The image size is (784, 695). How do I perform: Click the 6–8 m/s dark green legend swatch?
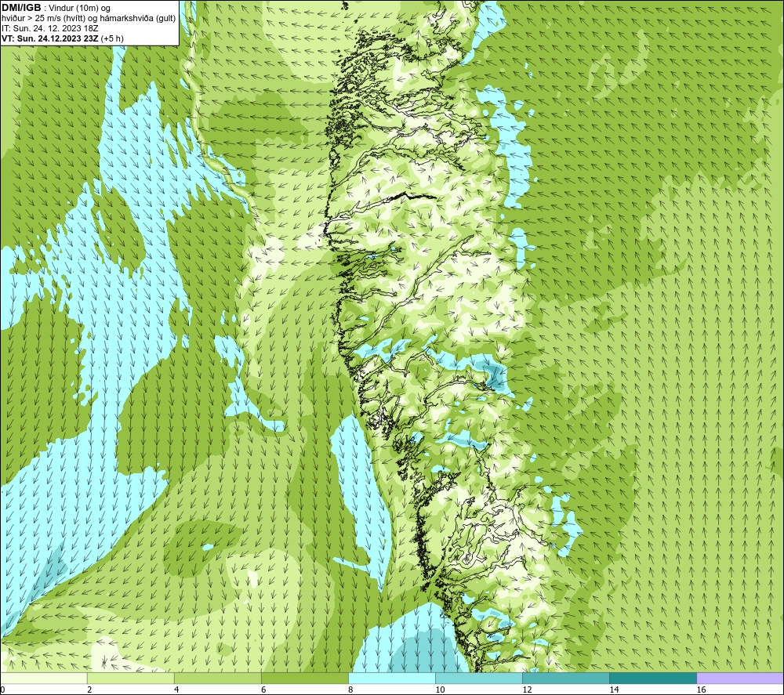[x=304, y=678]
